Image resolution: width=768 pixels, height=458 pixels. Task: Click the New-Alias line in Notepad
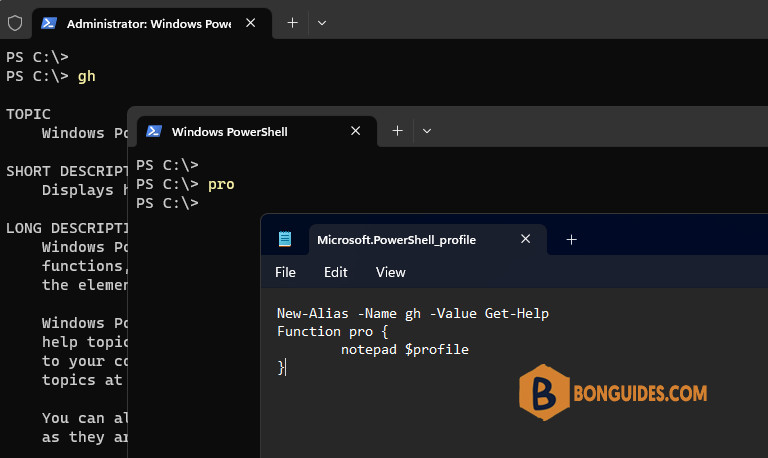click(413, 313)
